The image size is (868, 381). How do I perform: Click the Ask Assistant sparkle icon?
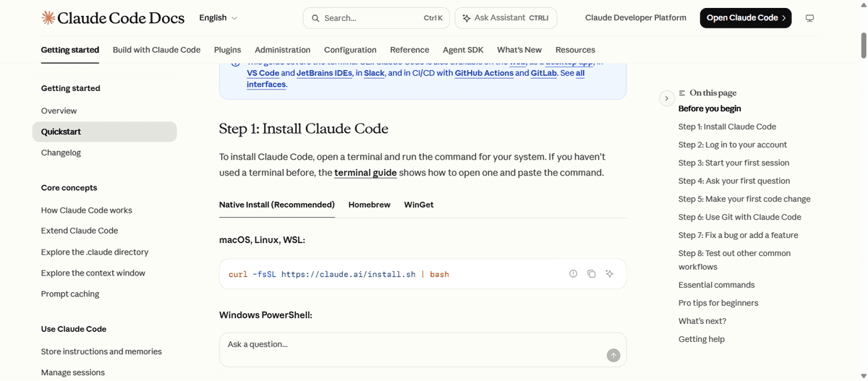point(467,18)
